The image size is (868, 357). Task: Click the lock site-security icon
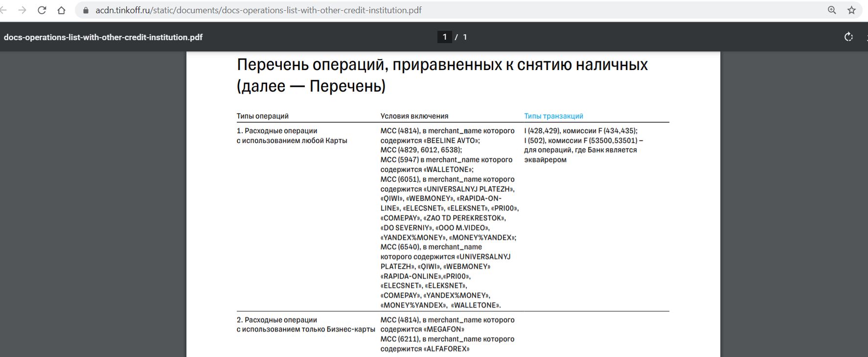[x=86, y=10]
